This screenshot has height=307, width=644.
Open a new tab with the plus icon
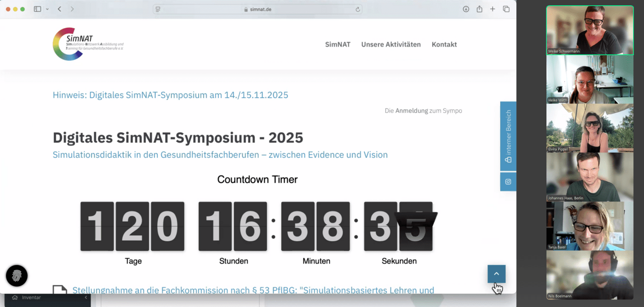coord(492,9)
